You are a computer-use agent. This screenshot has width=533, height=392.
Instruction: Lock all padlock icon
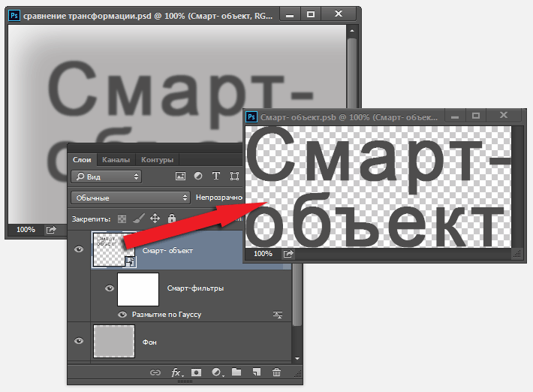point(172,219)
